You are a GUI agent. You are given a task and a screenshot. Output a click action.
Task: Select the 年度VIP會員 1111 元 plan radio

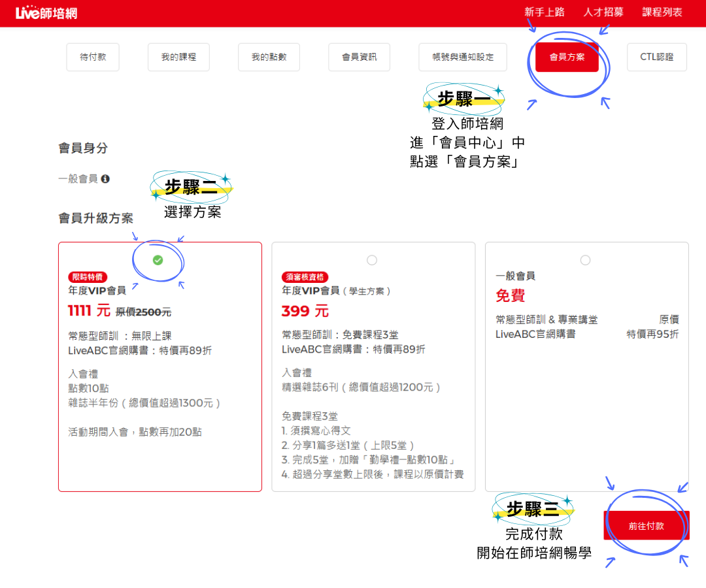158,260
